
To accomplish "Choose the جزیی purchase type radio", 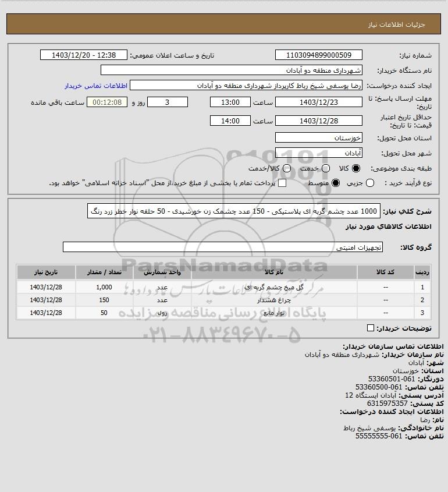I will (x=370, y=183).
